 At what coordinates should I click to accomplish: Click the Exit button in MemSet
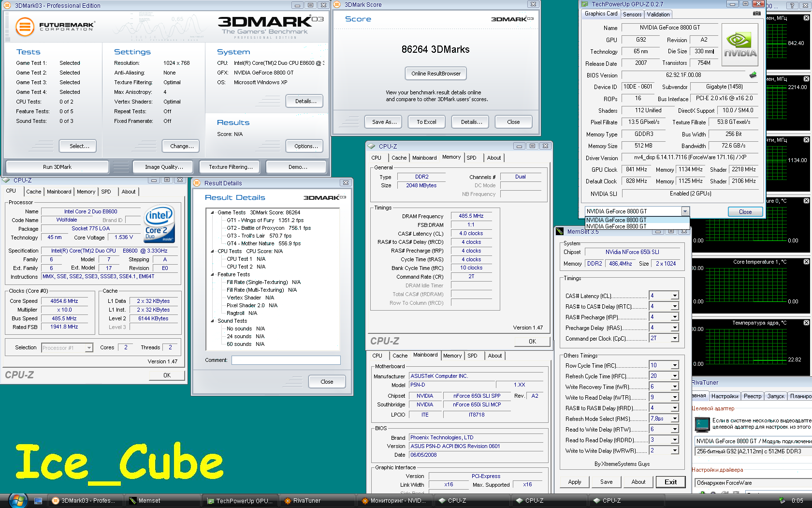coord(670,482)
